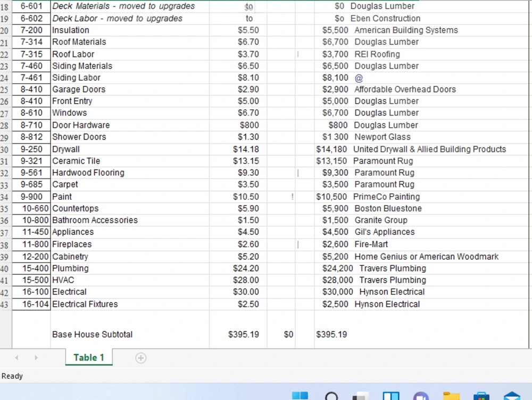
Task: Add a new sheet with the plus button
Action: tap(140, 358)
